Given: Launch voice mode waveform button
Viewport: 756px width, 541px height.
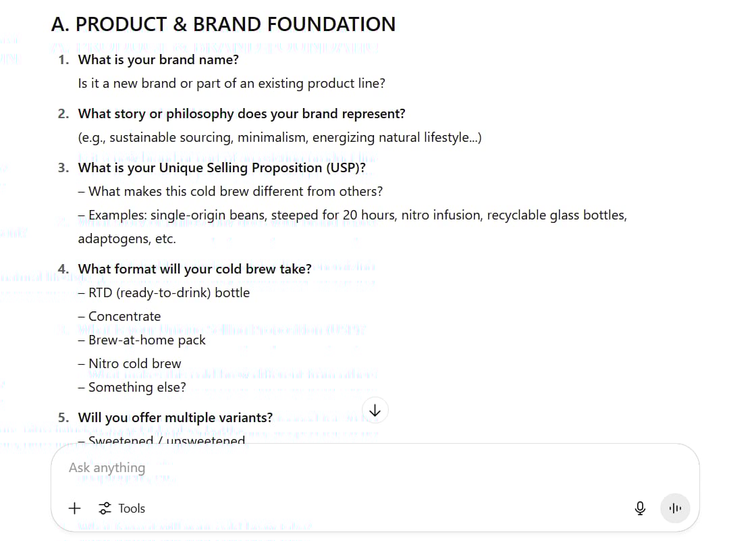Looking at the screenshot, I should 675,508.
